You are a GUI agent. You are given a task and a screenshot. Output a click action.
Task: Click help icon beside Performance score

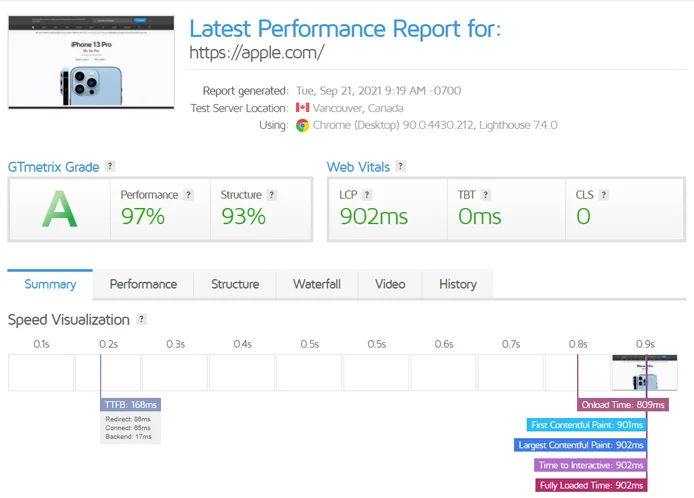tap(189, 195)
